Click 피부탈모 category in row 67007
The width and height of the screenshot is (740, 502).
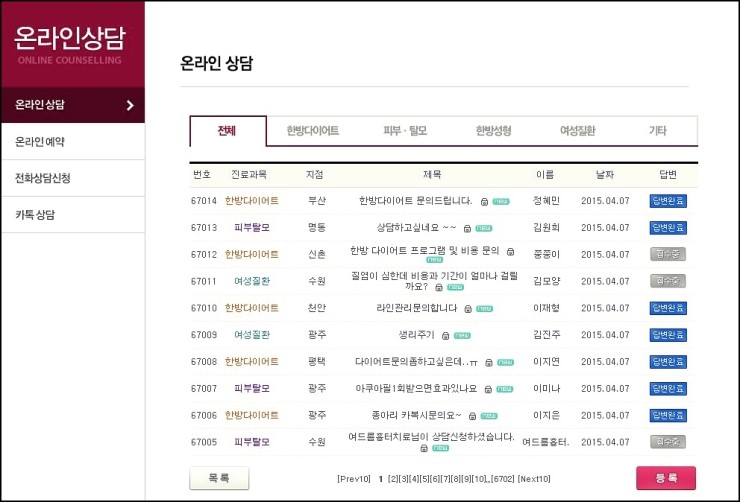[252, 389]
